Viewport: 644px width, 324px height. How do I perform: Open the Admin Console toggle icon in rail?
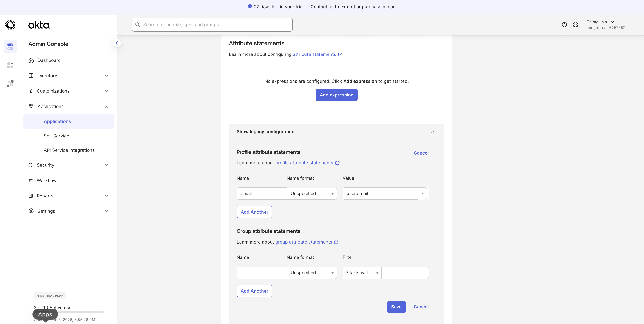pyautogui.click(x=10, y=47)
